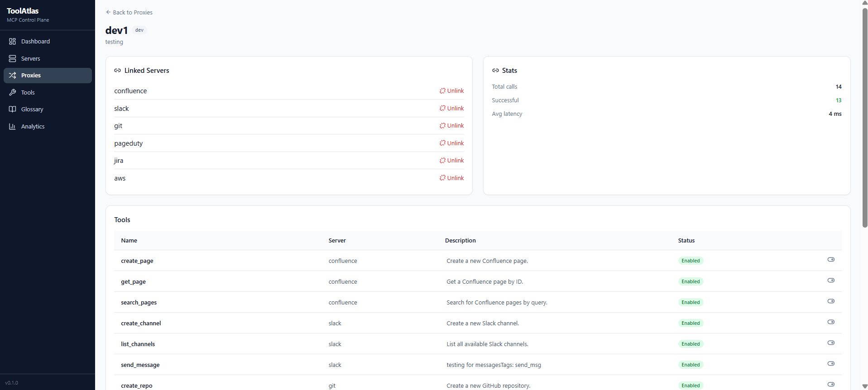Viewport: 868px width, 390px height.
Task: Click the list_channels tool name
Action: coord(138,344)
